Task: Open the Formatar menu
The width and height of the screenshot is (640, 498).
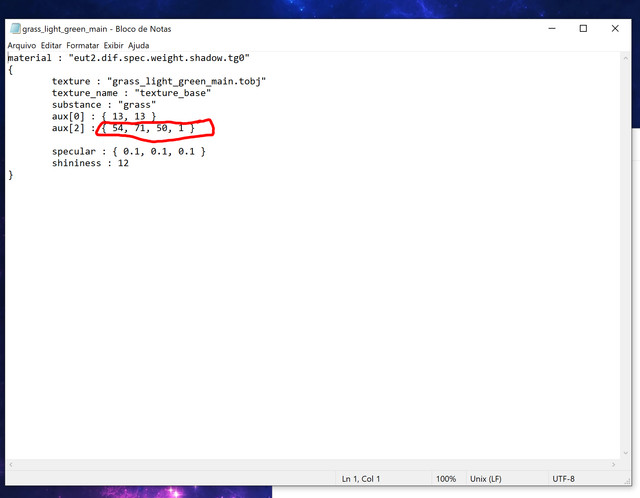Action: [82, 45]
